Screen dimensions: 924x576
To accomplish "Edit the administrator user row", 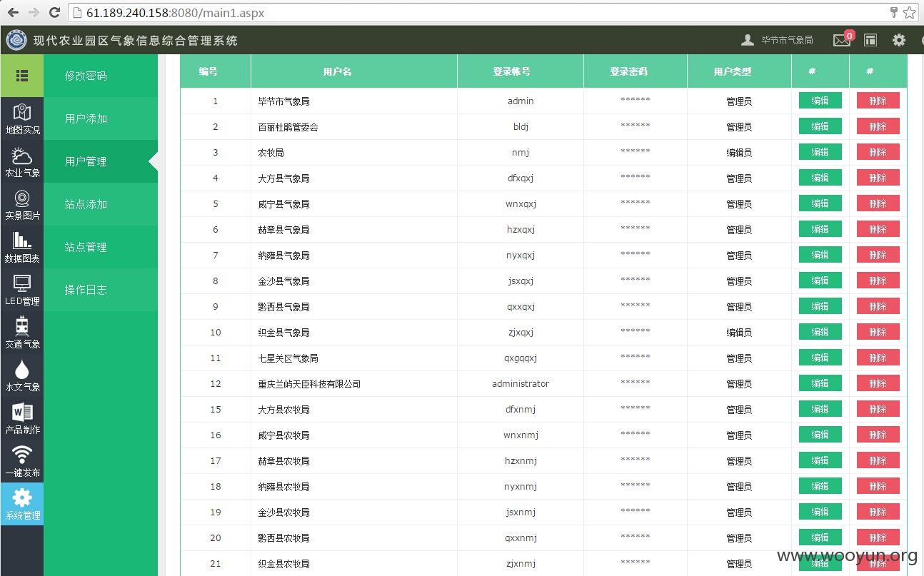I will (x=820, y=383).
